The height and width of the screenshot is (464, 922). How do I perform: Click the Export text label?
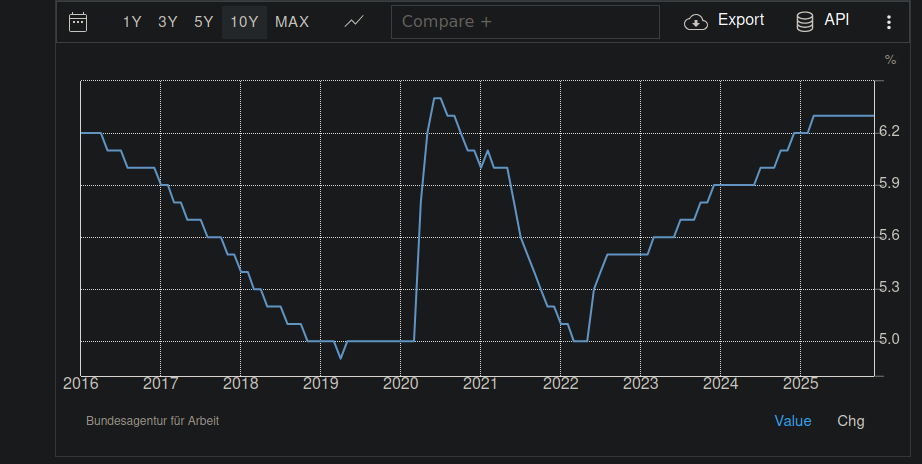click(741, 20)
